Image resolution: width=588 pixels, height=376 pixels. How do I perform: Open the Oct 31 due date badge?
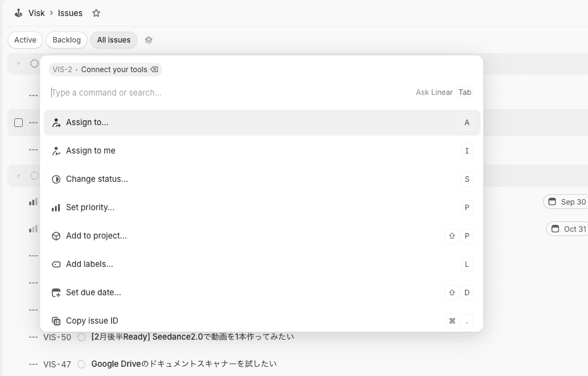point(567,229)
